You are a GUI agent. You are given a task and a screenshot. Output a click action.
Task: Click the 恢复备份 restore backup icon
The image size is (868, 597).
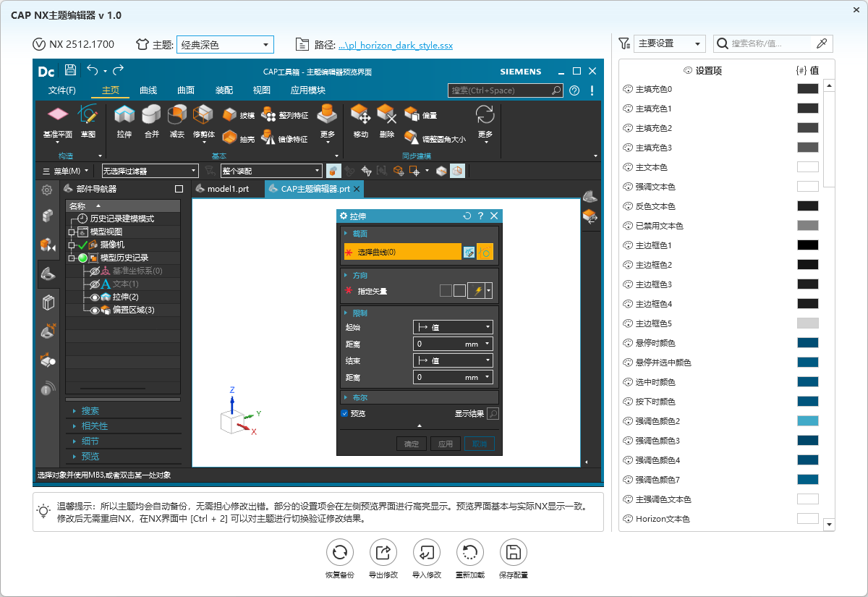(x=339, y=554)
